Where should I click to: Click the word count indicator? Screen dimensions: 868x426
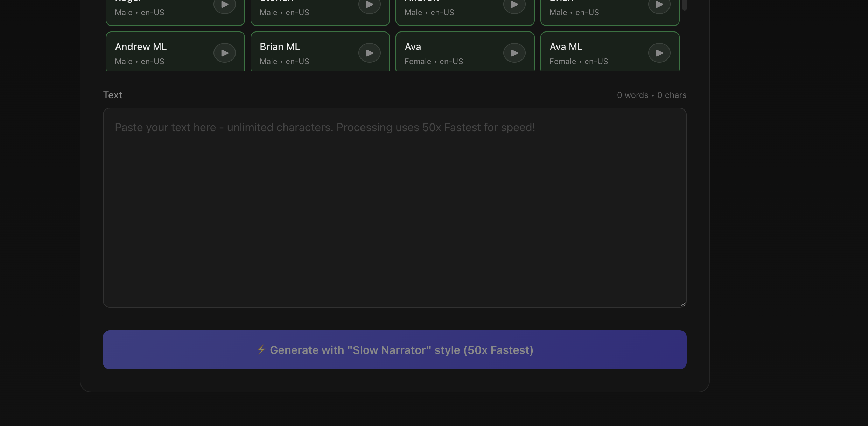[x=651, y=95]
